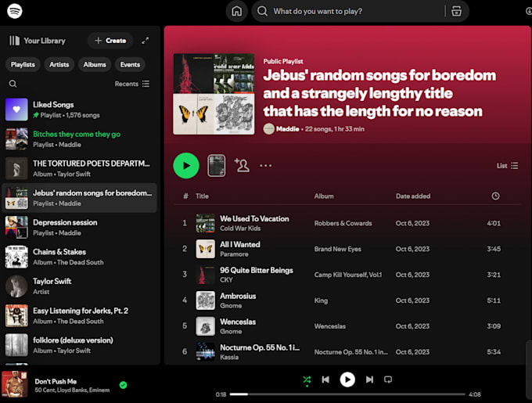
Task: Sort by duration clock icon
Action: (495, 196)
